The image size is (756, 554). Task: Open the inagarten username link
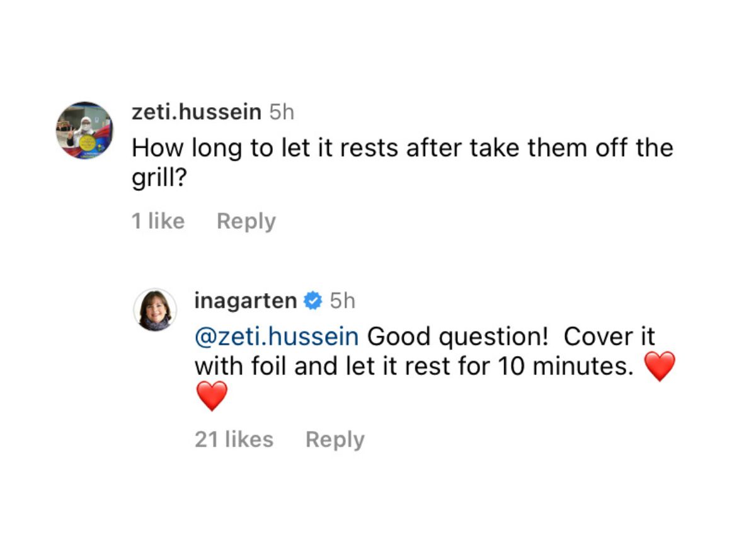pos(245,301)
